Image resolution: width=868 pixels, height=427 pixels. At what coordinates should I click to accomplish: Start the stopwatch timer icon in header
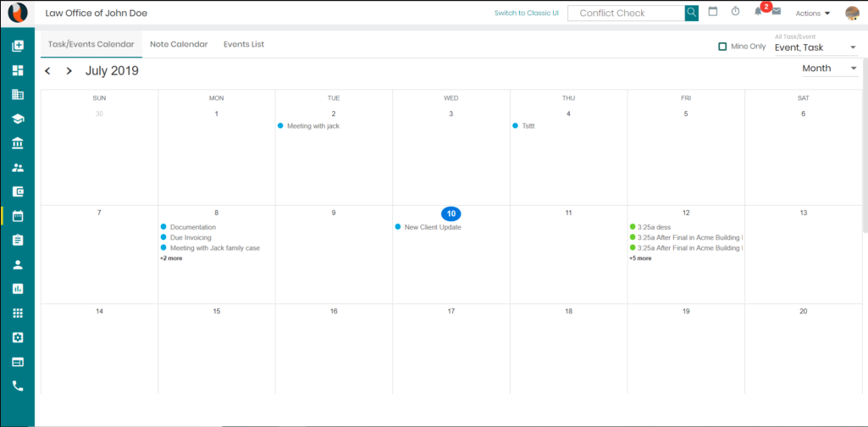735,12
